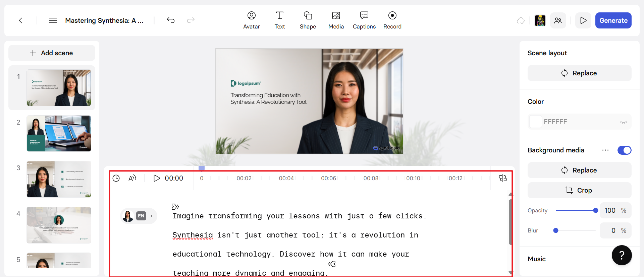Click the Opacity percentage field

pos(615,210)
